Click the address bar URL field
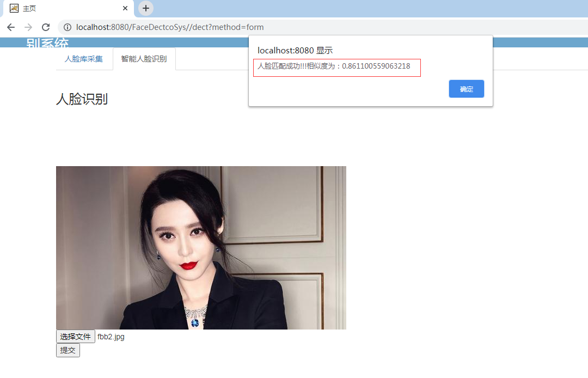The image size is (588, 378). pyautogui.click(x=322, y=27)
